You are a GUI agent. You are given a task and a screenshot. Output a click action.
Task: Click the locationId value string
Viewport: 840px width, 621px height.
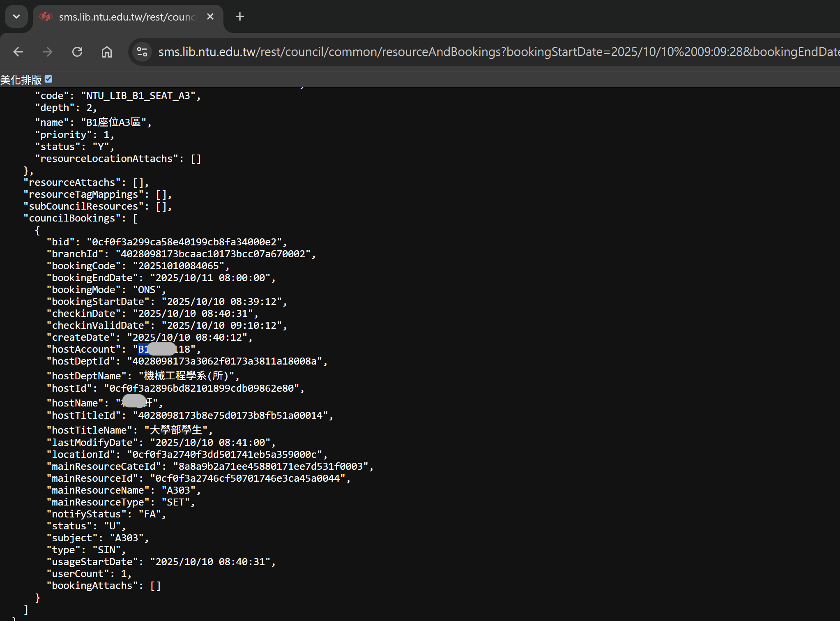[224, 455]
